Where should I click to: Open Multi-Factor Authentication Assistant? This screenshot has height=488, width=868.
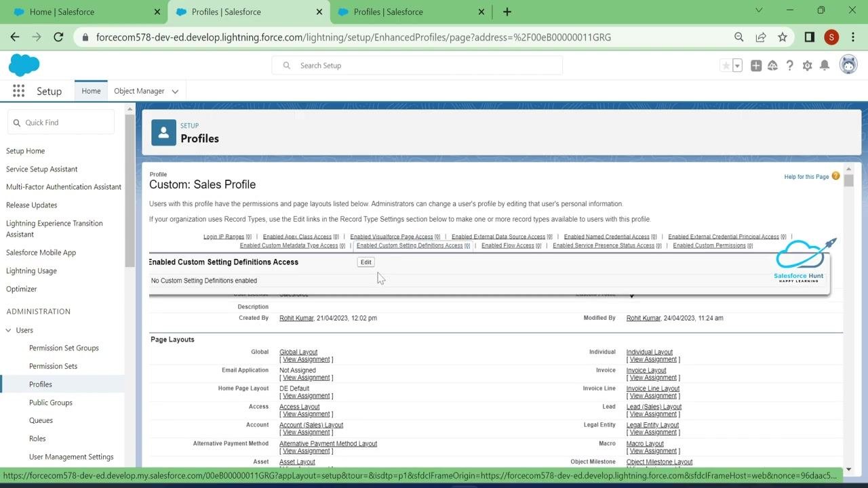[63, 187]
